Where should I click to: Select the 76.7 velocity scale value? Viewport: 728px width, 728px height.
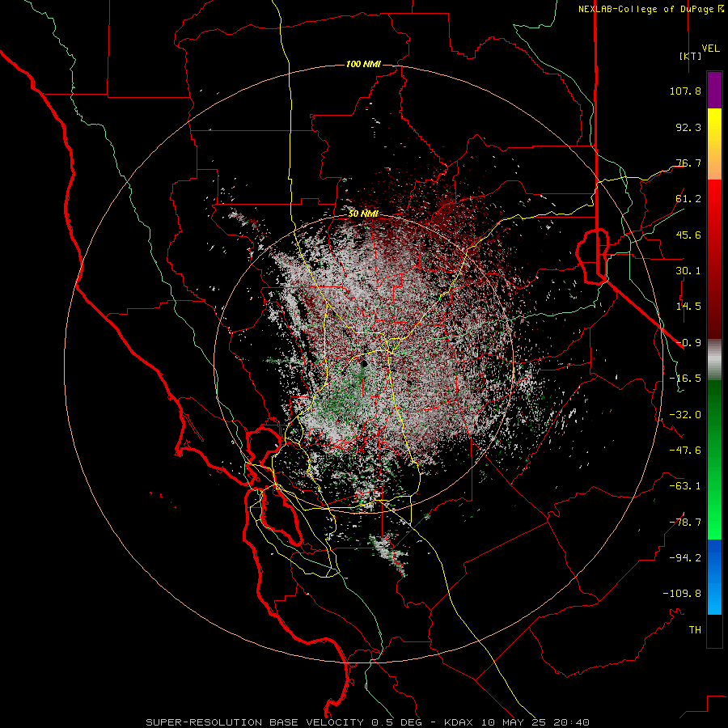(x=688, y=163)
